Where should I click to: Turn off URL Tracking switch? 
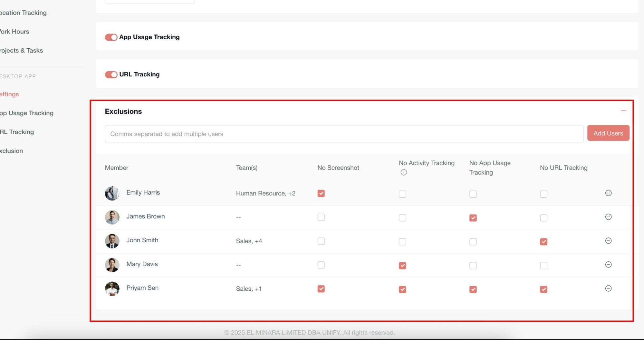coord(111,75)
